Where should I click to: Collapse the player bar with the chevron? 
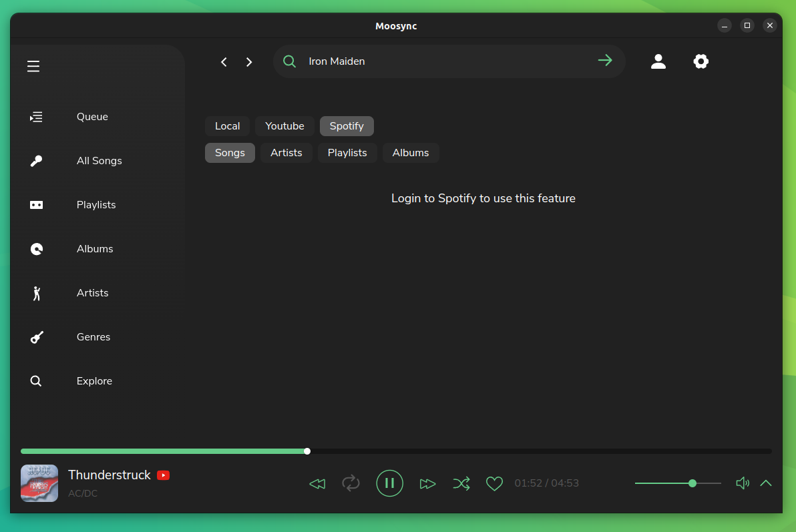pos(765,483)
